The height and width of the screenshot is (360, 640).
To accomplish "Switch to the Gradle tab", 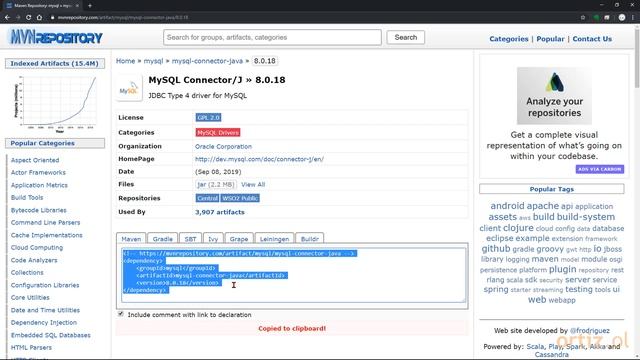I will coord(162,239).
